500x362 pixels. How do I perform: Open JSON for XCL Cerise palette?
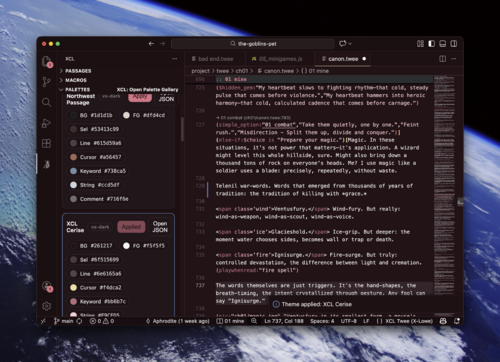coord(160,227)
